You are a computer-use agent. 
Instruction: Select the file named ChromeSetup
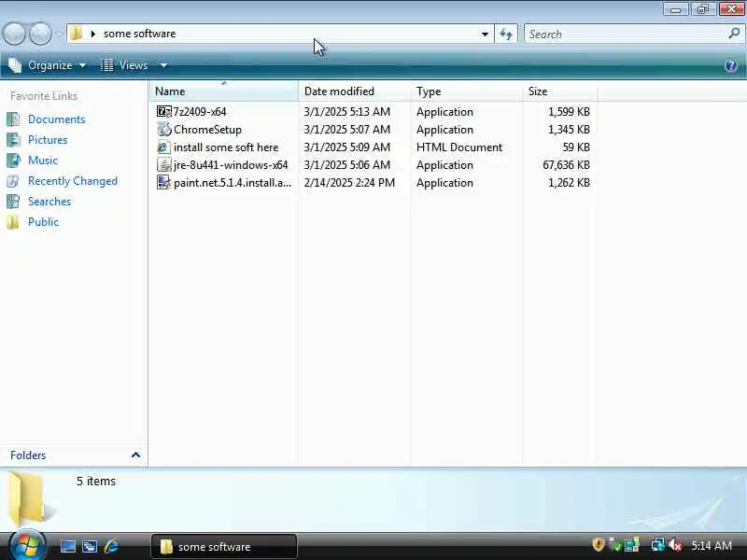pos(207,130)
